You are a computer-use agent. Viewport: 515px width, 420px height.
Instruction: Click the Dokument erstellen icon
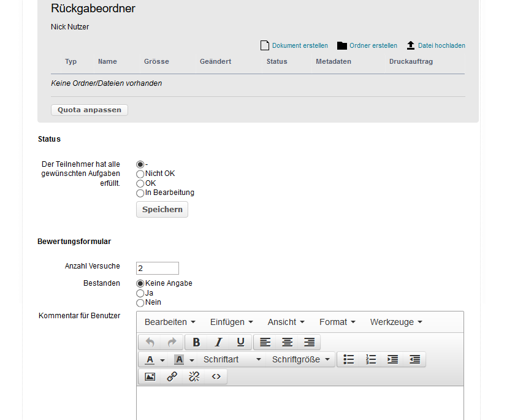click(x=264, y=45)
